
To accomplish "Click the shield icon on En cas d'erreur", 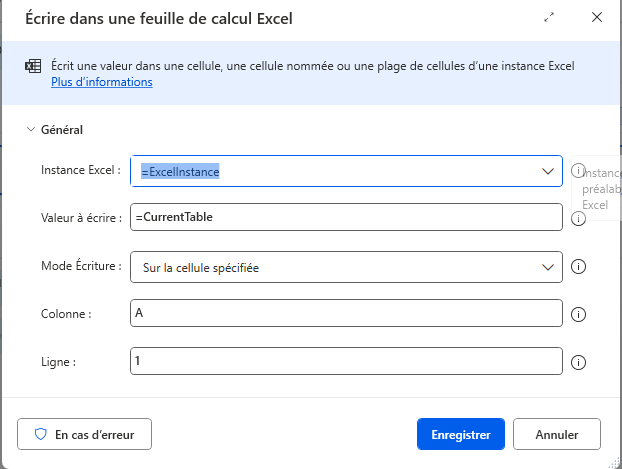I will [41, 434].
